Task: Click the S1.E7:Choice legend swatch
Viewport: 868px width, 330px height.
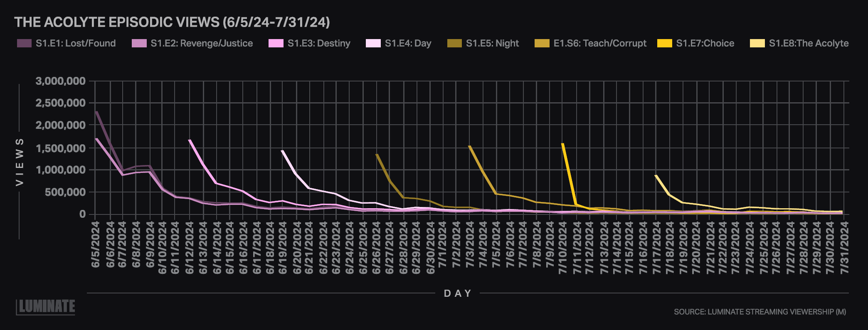Action: pos(665,43)
